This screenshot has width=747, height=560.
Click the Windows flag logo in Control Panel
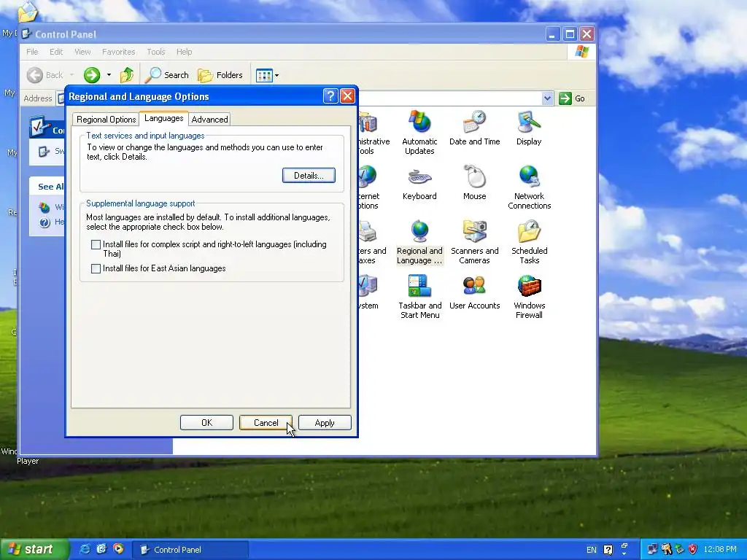coord(581,52)
